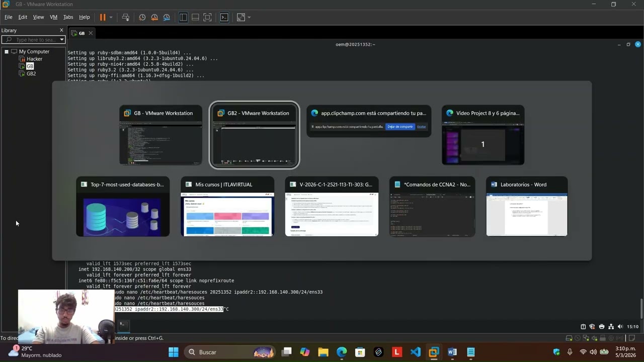644x362 pixels.
Task: Switch to Laboratorios - Word window
Action: point(527,206)
